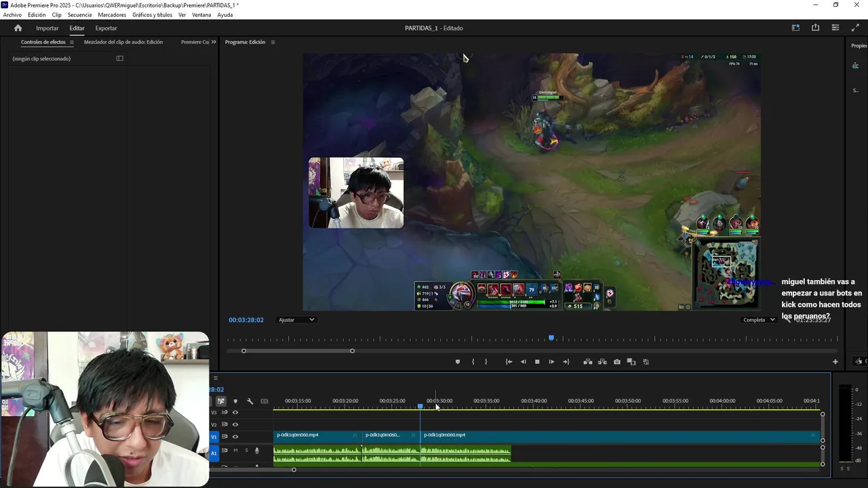Open Timeline display settings wrench

click(x=250, y=401)
